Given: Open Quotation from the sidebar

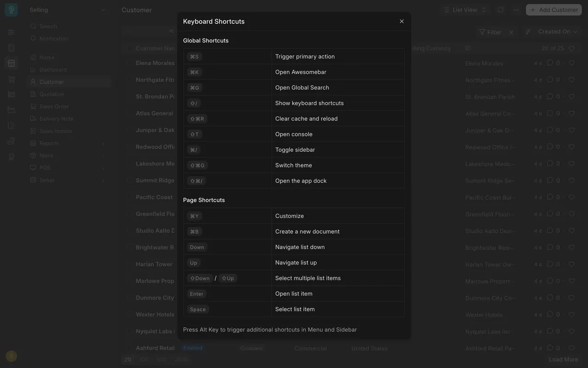Looking at the screenshot, I should [68, 94].
